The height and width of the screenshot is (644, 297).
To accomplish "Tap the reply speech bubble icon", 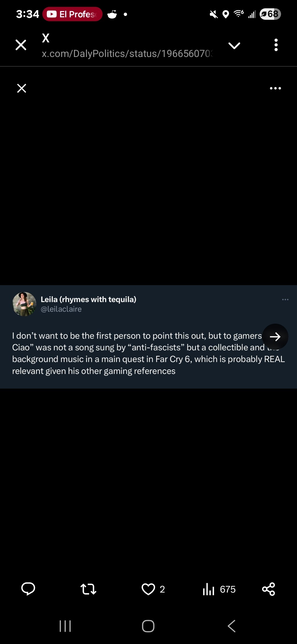I will tap(28, 589).
